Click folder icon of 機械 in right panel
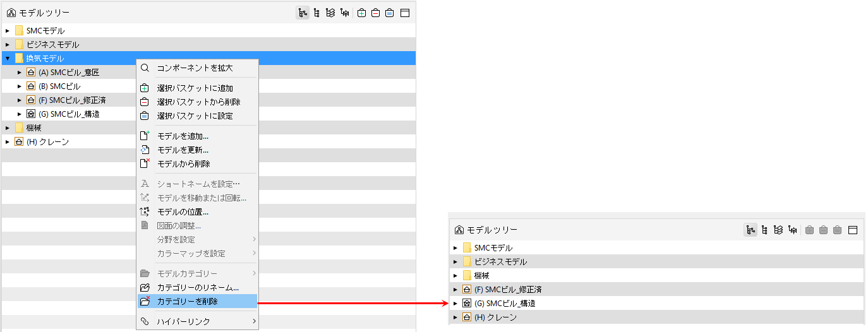Screen dimensions: 868x332 tap(467, 275)
